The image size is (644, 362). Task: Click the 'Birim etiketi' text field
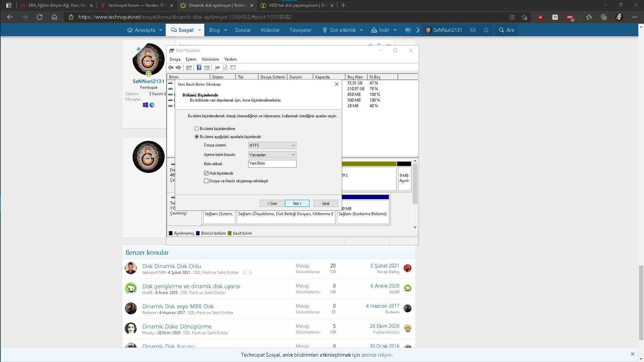[272, 164]
